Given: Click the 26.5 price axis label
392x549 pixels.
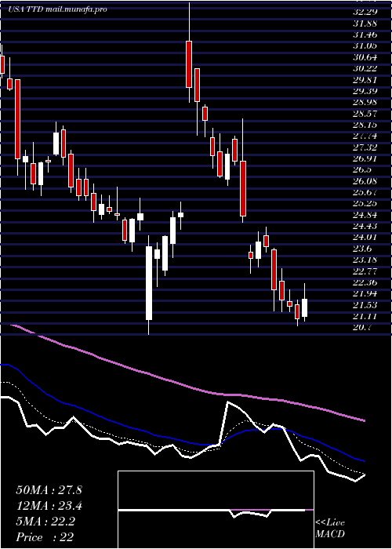Looking at the screenshot, I should 362,170.
